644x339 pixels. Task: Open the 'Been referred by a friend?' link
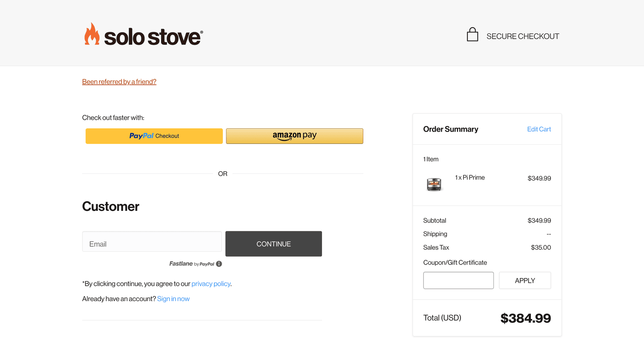coord(119,81)
